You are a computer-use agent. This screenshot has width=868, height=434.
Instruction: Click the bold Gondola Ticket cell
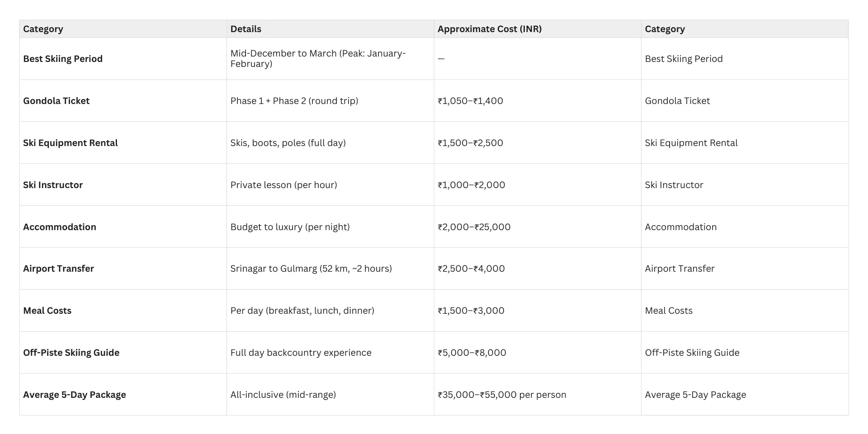tap(56, 101)
